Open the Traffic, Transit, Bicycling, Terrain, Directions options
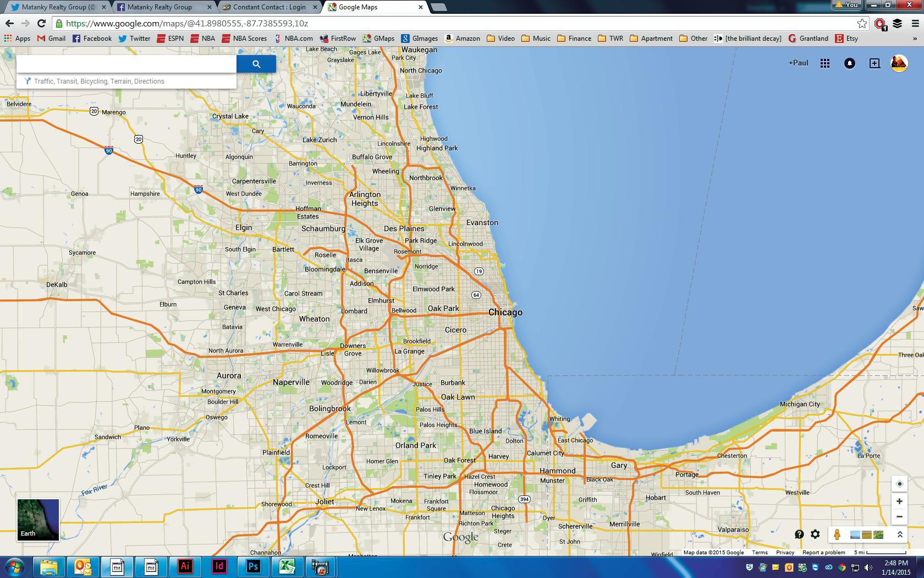This screenshot has width=924, height=578. [99, 81]
